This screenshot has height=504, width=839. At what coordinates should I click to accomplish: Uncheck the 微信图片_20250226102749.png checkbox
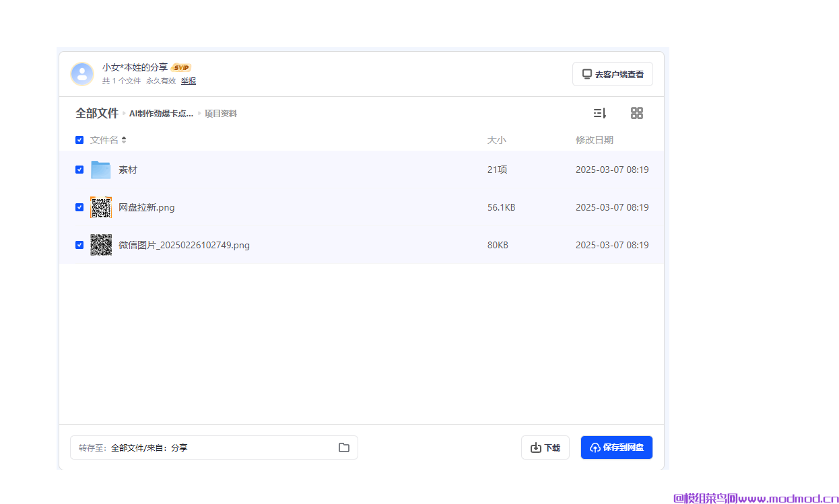click(x=79, y=245)
